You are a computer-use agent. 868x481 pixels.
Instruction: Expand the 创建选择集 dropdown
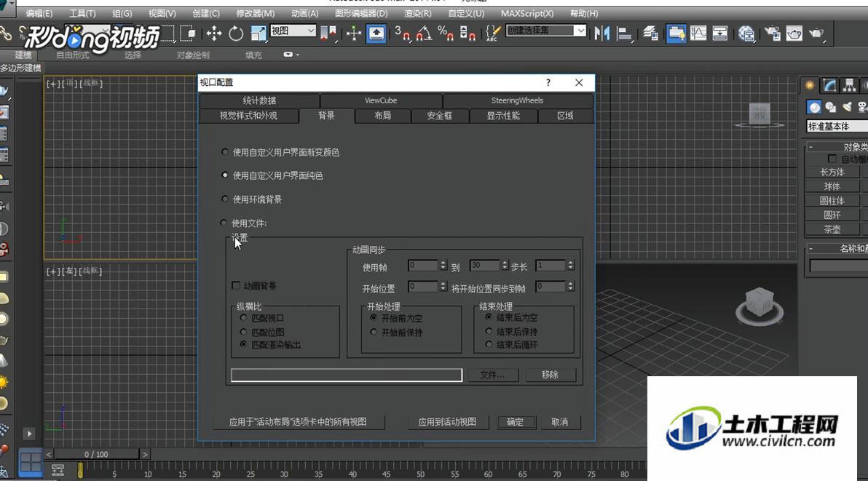point(546,31)
